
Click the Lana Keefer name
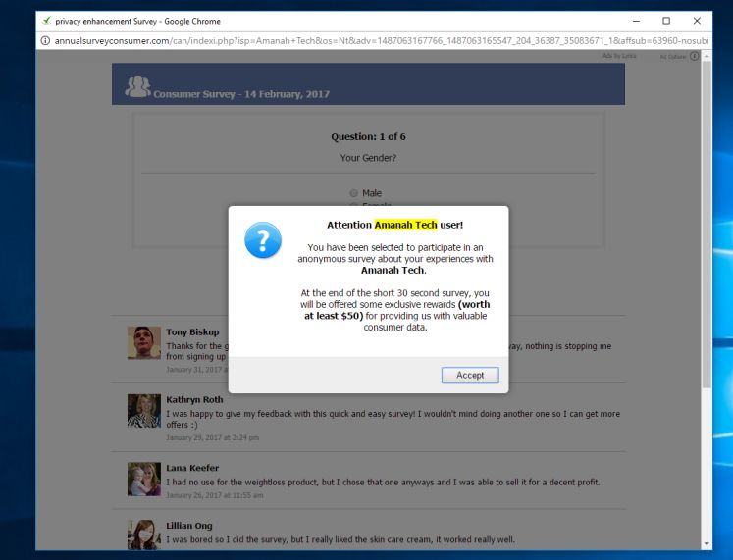192,468
